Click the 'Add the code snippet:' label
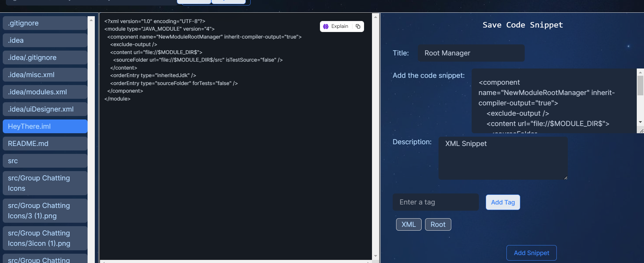Viewport: 644px width, 263px height. [429, 75]
